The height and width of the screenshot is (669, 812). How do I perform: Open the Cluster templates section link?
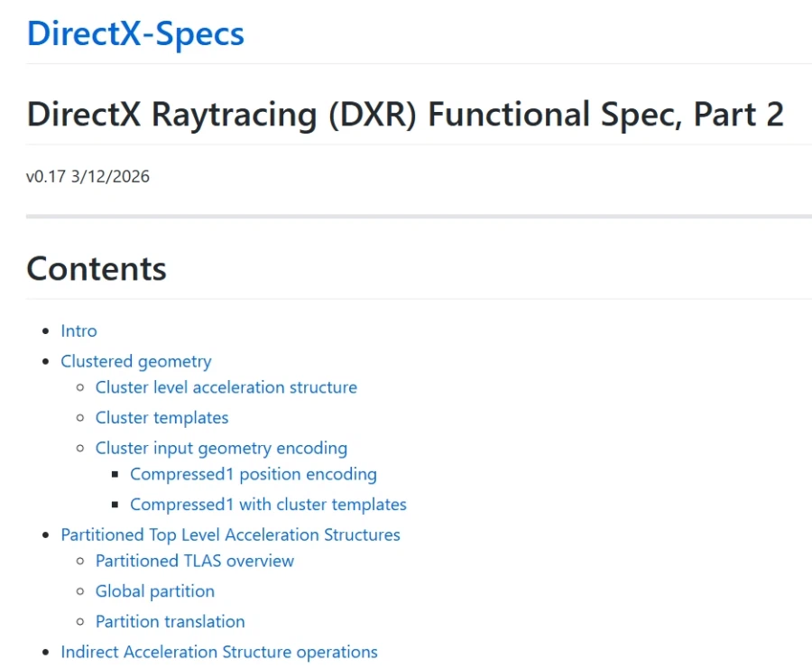[x=161, y=418]
